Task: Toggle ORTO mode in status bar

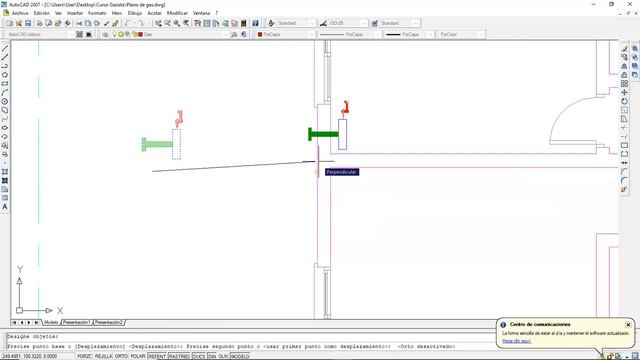Action: point(121,356)
